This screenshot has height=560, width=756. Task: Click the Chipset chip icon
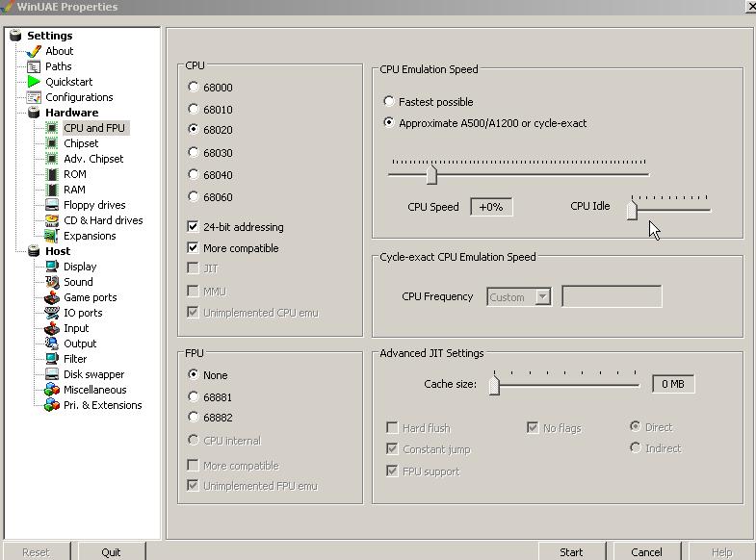pos(52,143)
